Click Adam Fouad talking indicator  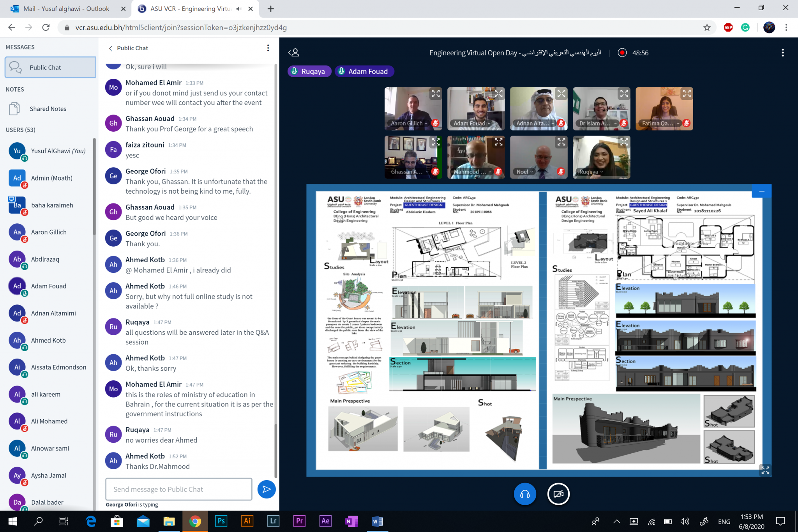tap(364, 71)
